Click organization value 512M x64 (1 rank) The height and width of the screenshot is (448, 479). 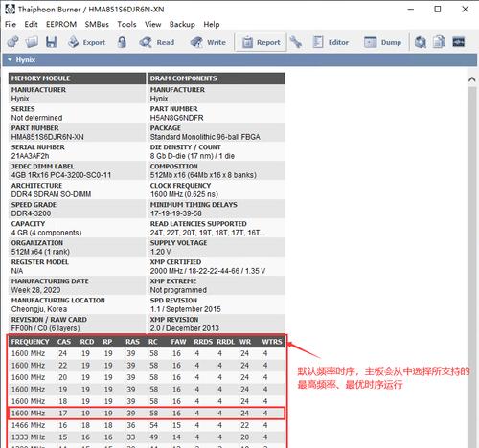tap(40, 252)
